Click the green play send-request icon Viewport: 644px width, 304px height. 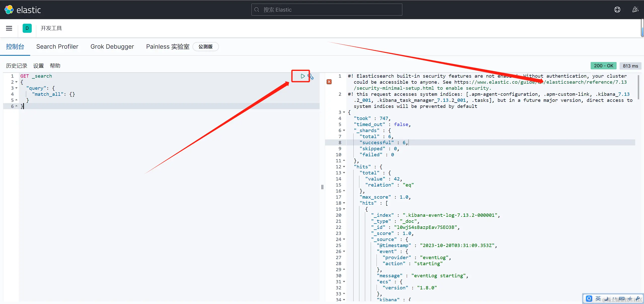(x=302, y=76)
